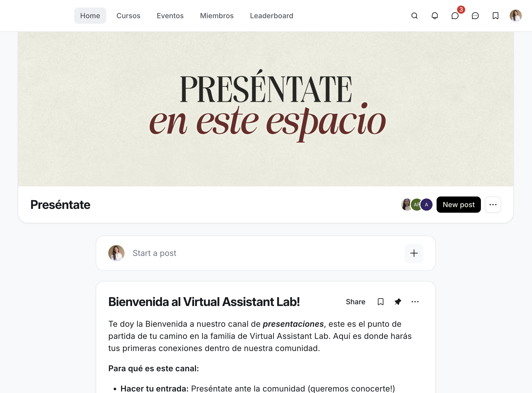The height and width of the screenshot is (393, 532).
Task: Open the Preséntate space options ellipsis
Action: point(493,205)
